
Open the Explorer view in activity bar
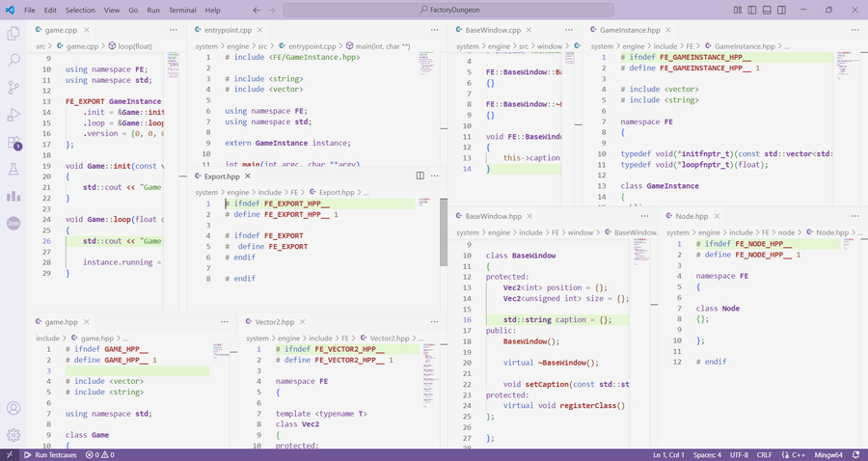pyautogui.click(x=14, y=33)
